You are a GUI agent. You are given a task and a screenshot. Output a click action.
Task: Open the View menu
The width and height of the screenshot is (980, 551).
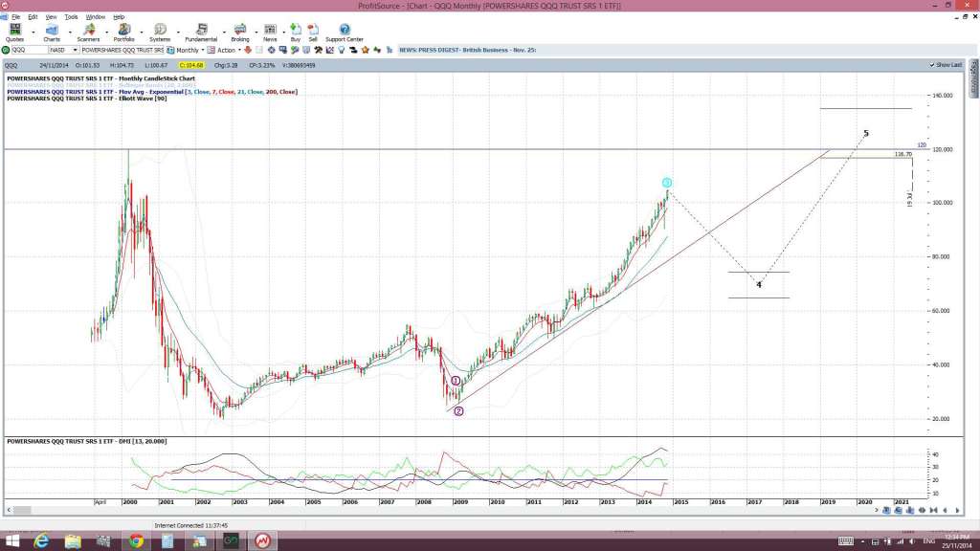pos(52,17)
